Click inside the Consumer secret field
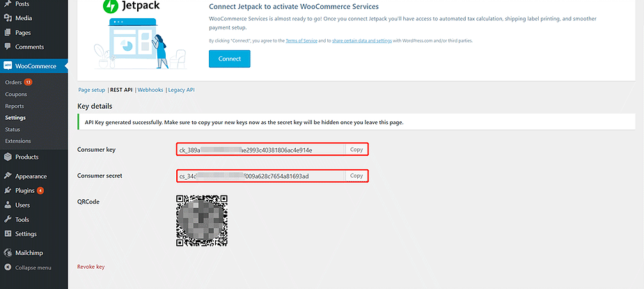This screenshot has width=644, height=289. tap(261, 176)
